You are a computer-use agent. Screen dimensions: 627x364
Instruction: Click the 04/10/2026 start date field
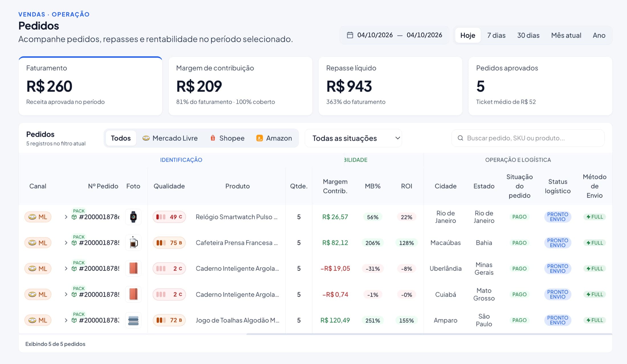click(375, 35)
